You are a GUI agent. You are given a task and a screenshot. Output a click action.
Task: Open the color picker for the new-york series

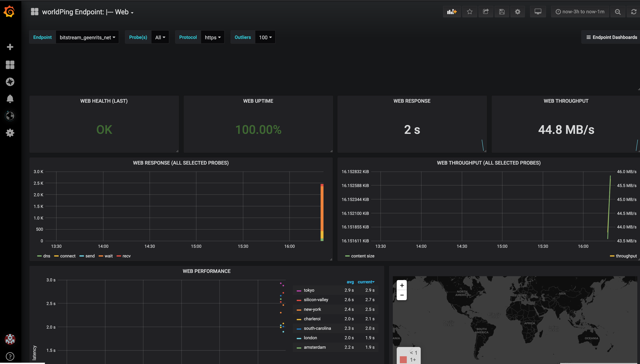pyautogui.click(x=299, y=309)
